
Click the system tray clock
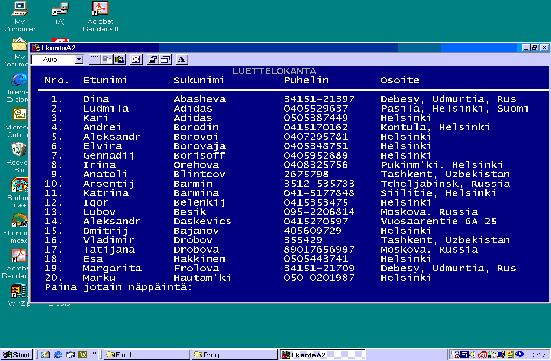click(540, 354)
